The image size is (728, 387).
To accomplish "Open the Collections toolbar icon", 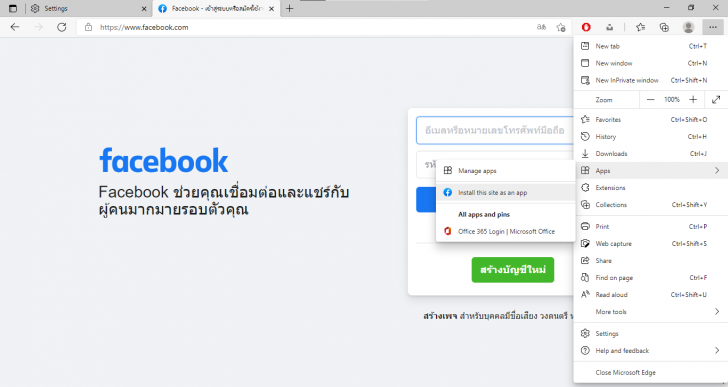I will pos(664,27).
